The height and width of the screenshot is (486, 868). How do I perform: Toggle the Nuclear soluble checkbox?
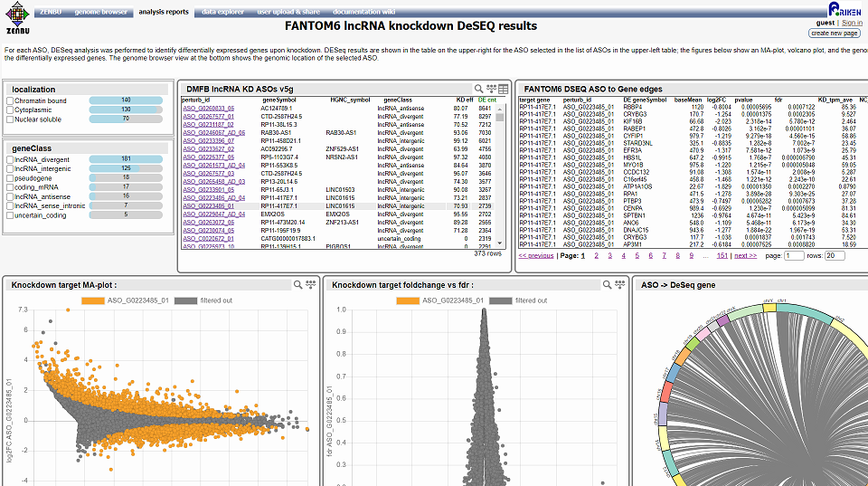point(10,119)
